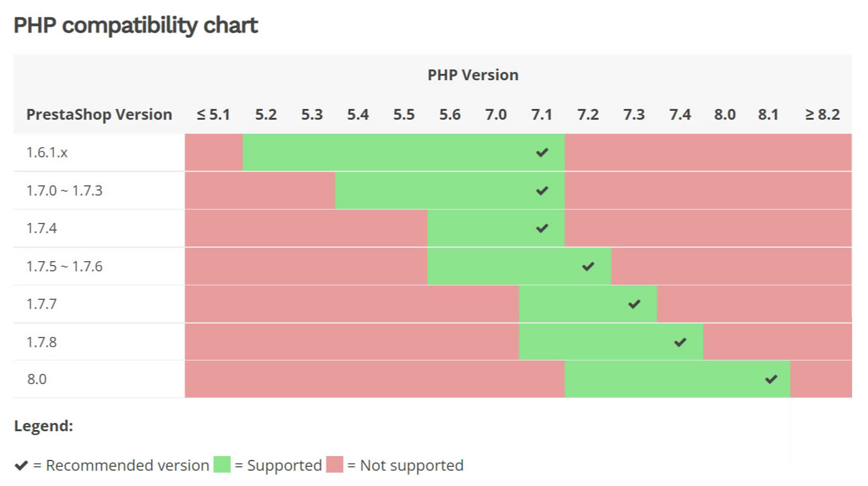Click the checkmark in the 1.6.1.x row
868x486 pixels.
click(x=542, y=152)
